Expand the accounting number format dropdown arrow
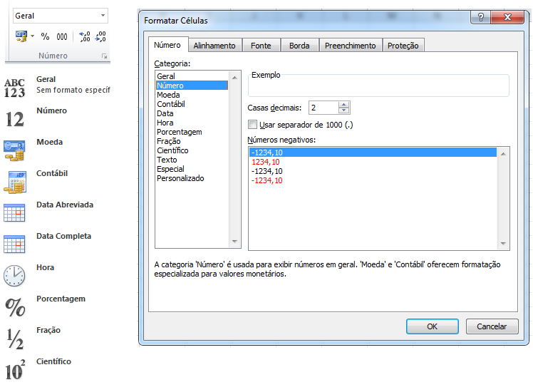 point(33,36)
